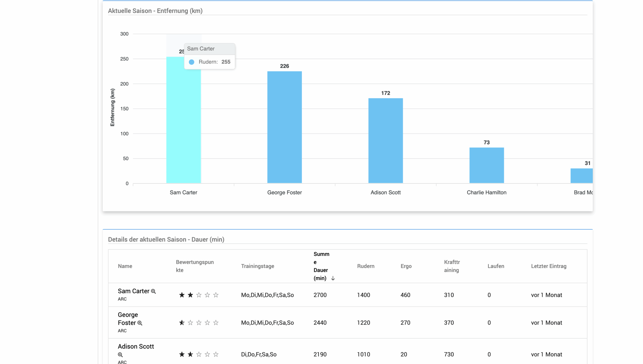Click the Adison Scott name in table
This screenshot has width=643, height=364.
(x=136, y=346)
